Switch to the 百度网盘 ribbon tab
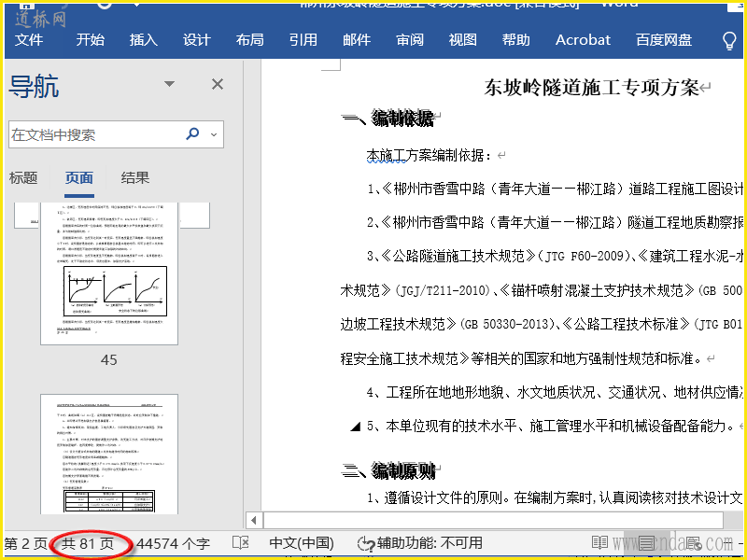 pyautogui.click(x=664, y=40)
